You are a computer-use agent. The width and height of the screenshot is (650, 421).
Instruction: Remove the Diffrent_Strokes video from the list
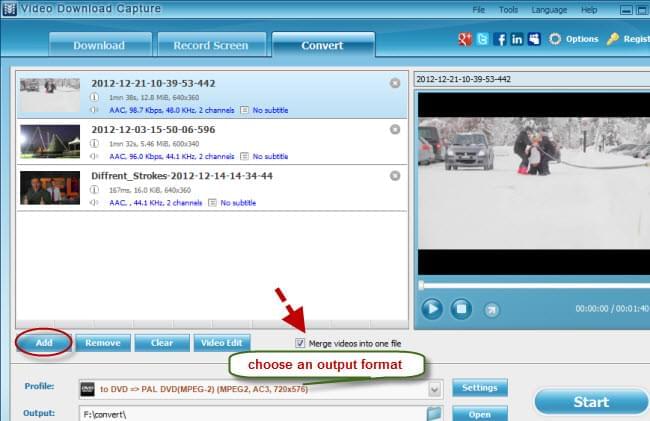pyautogui.click(x=395, y=176)
